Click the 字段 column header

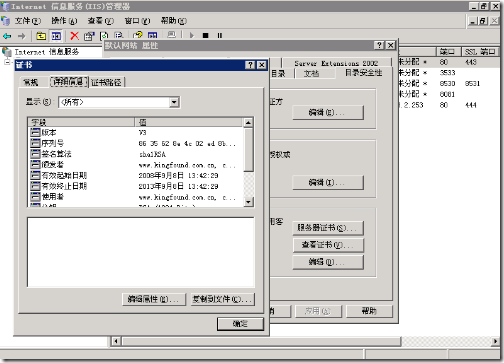point(82,122)
